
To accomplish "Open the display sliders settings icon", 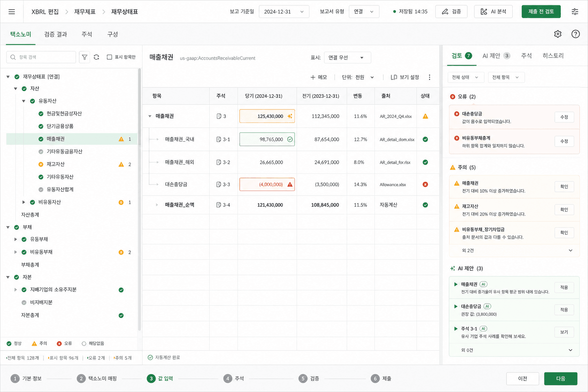I will click(575, 11).
